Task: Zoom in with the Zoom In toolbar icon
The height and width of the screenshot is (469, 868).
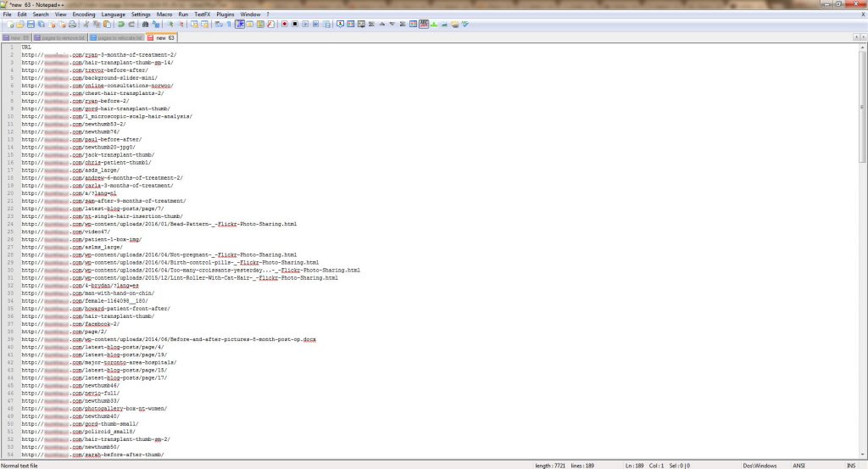Action: [170, 25]
